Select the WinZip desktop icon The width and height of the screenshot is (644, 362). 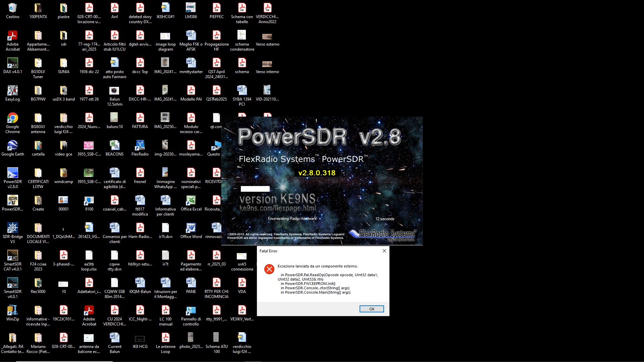[13, 313]
